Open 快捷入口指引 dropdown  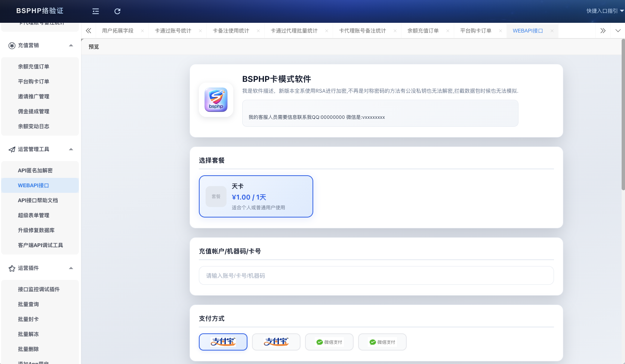pyautogui.click(x=605, y=11)
